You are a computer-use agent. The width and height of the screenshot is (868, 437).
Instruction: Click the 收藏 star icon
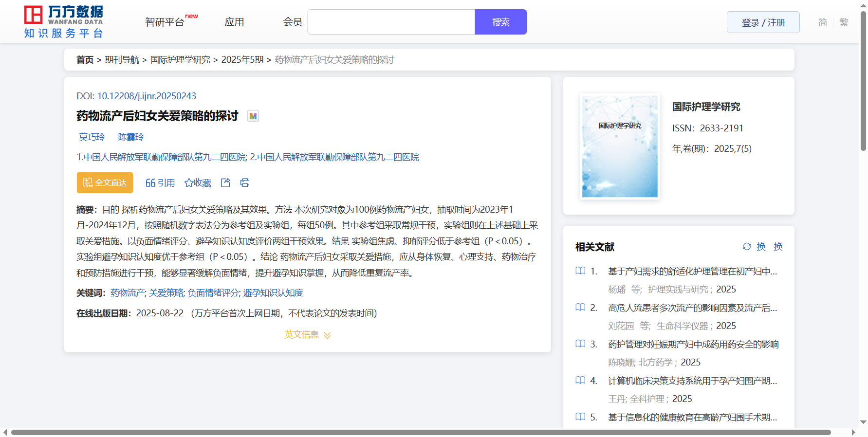coord(189,183)
